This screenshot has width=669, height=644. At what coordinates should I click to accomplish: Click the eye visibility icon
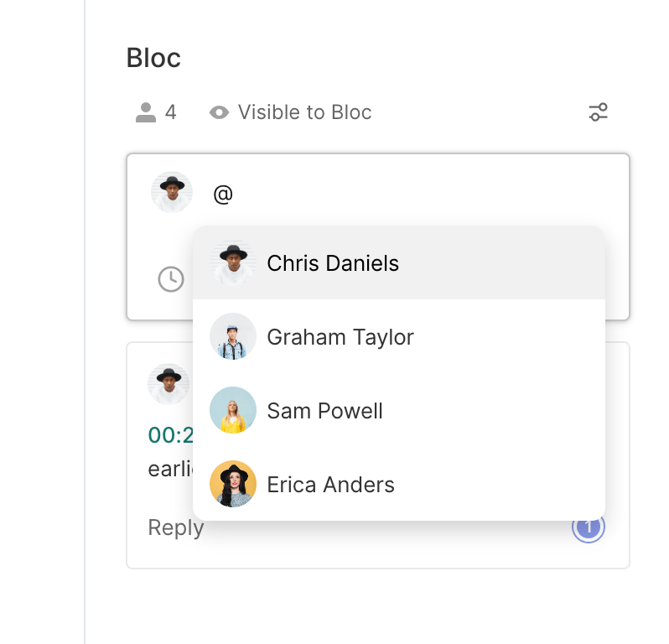click(x=220, y=112)
